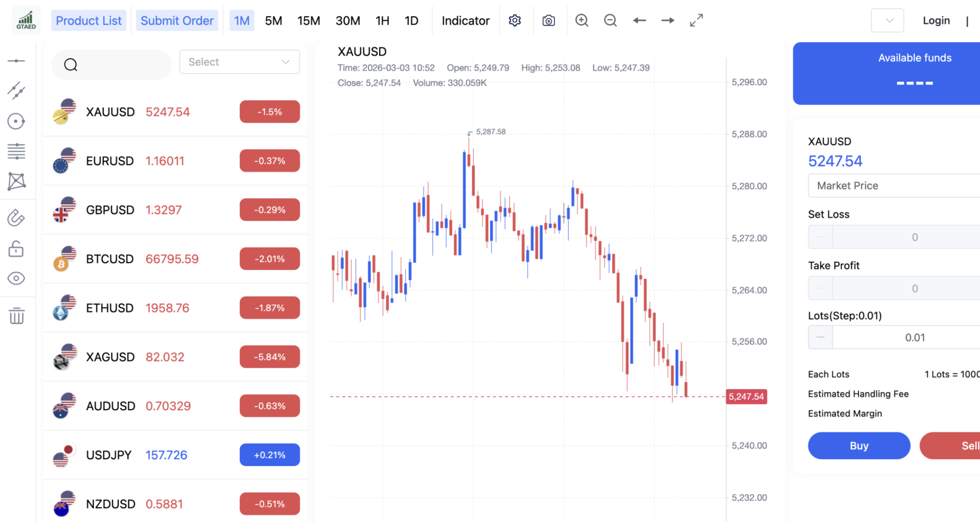Open the Select category dropdown

(x=239, y=62)
